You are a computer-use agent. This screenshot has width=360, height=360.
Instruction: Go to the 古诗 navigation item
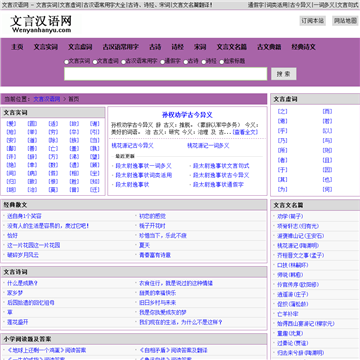point(155,47)
